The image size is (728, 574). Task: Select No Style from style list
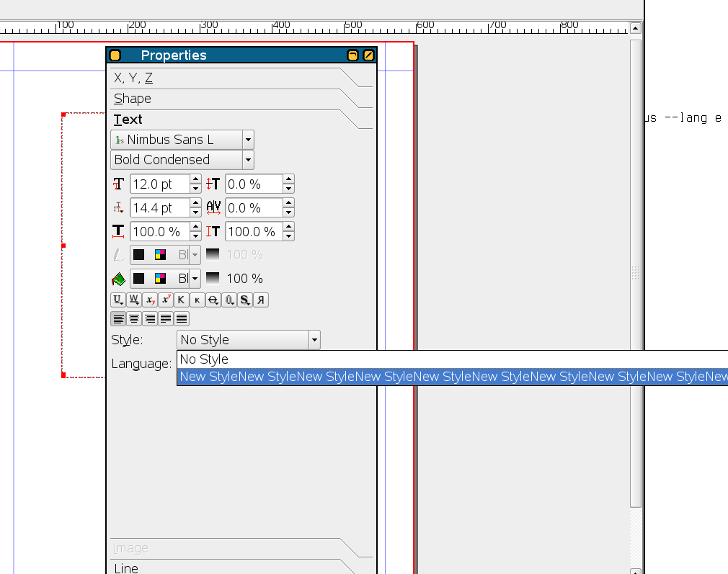(x=204, y=359)
